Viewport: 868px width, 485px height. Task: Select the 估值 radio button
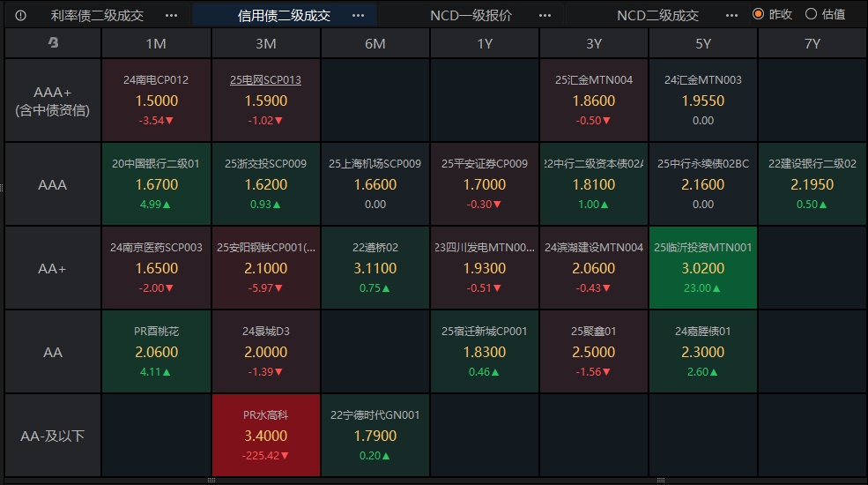coord(811,14)
